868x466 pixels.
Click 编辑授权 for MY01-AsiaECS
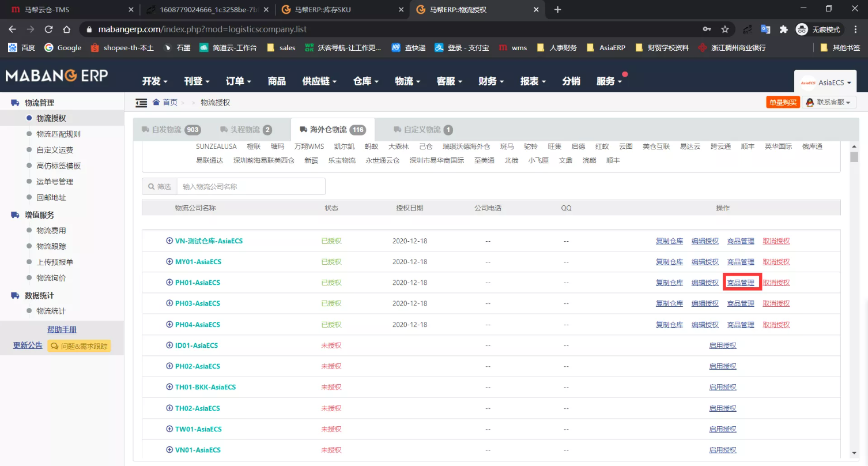705,262
